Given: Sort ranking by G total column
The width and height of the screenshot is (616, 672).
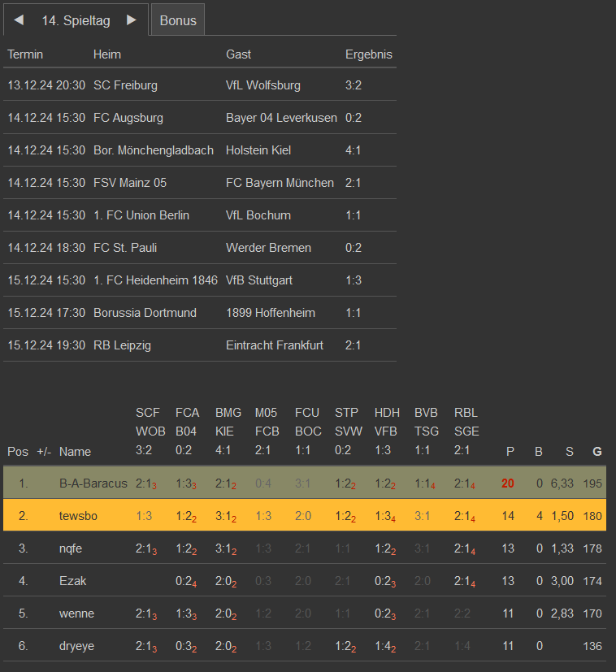Looking at the screenshot, I should pos(597,452).
